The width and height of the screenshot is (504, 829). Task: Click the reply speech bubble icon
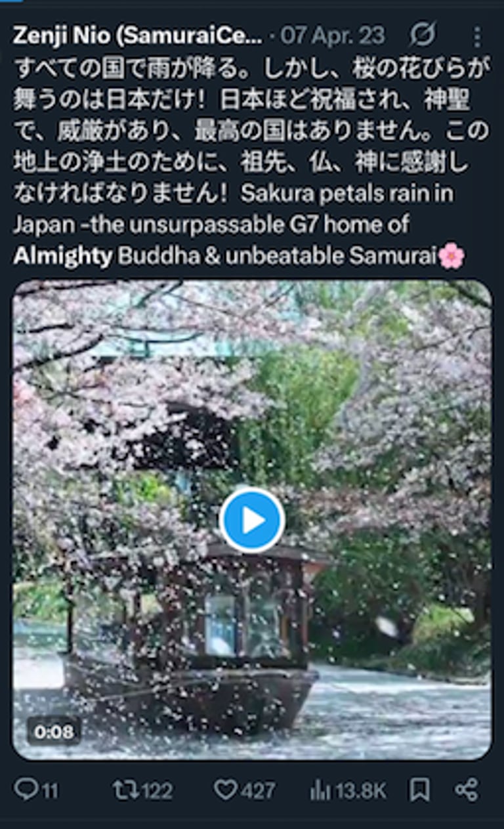pyautogui.click(x=26, y=789)
